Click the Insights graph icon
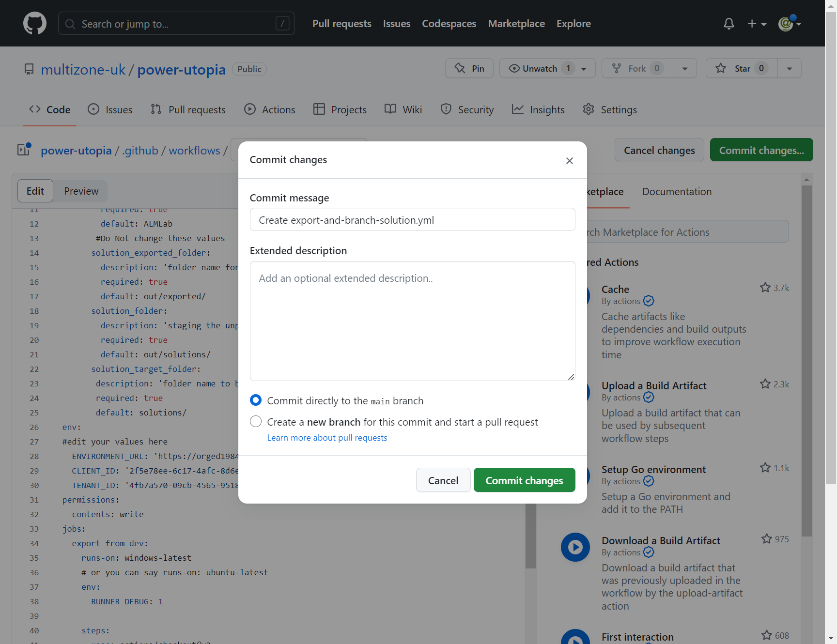837x644 pixels. point(518,109)
